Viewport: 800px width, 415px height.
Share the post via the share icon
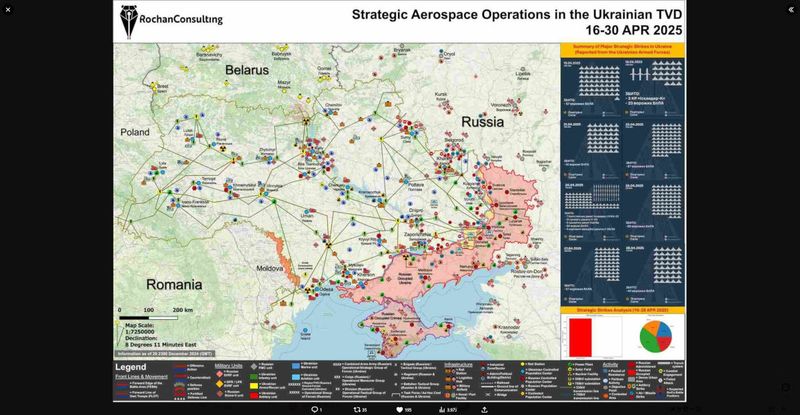click(x=485, y=409)
